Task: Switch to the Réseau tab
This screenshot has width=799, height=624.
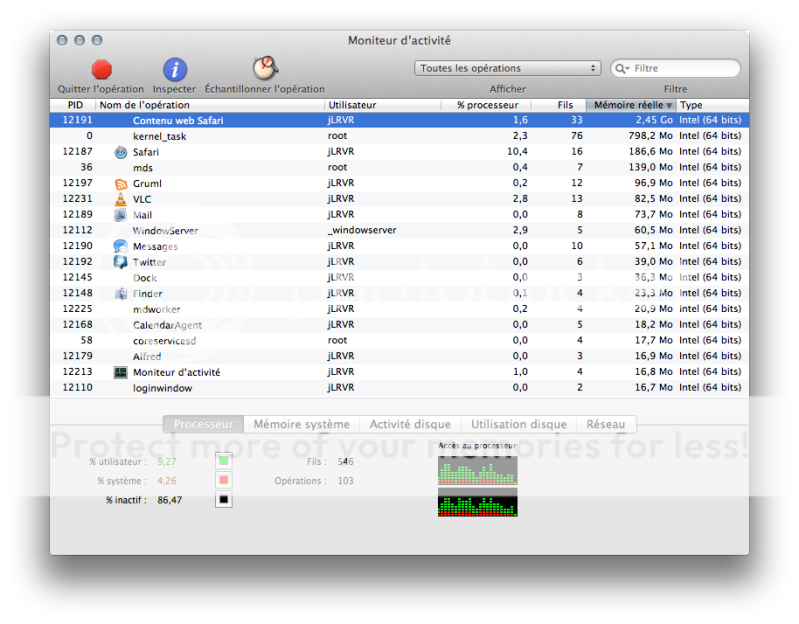Action: [606, 424]
